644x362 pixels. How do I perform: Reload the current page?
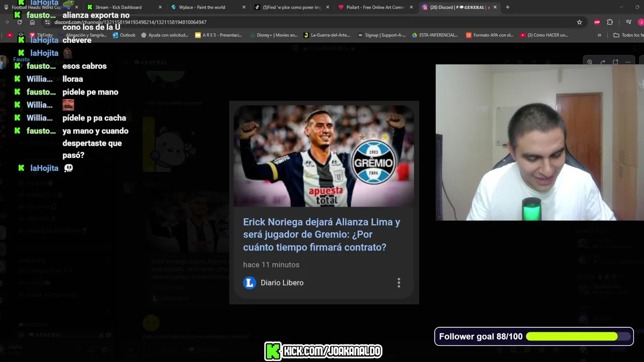pyautogui.click(x=20, y=22)
